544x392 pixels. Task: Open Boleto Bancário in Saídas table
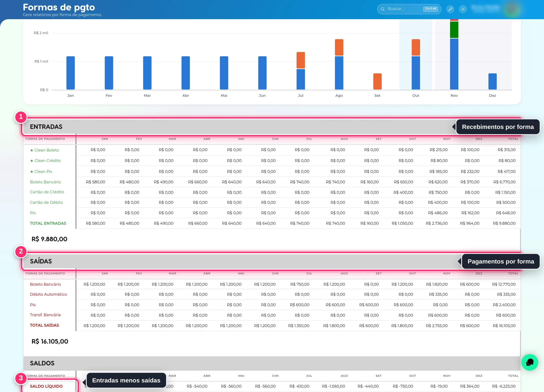point(45,284)
